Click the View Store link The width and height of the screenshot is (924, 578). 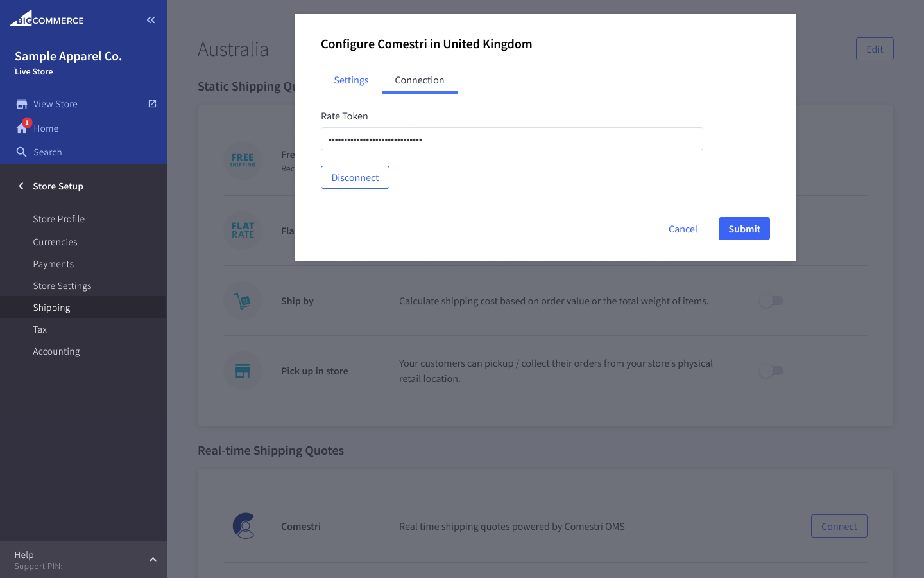tap(55, 104)
